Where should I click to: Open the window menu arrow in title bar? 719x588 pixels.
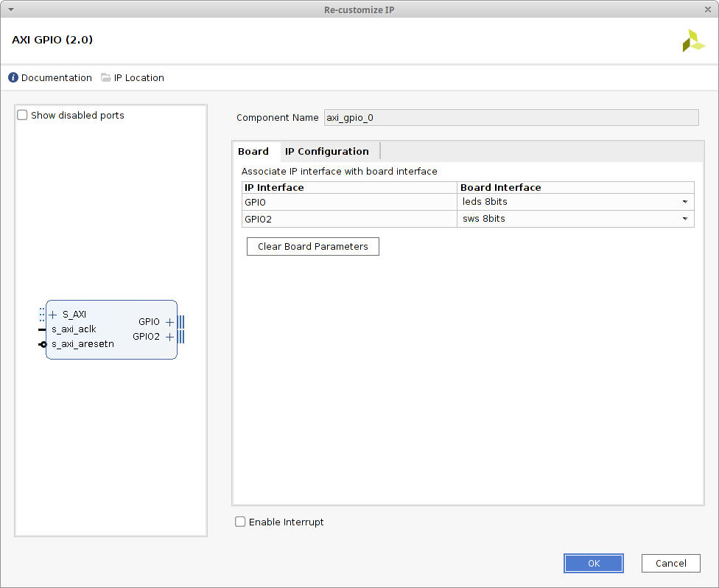10,10
